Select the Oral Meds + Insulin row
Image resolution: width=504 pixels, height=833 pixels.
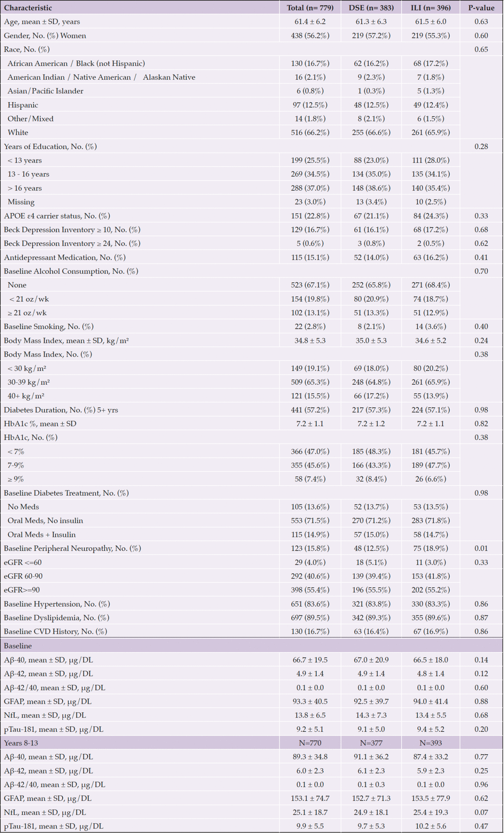252,535
